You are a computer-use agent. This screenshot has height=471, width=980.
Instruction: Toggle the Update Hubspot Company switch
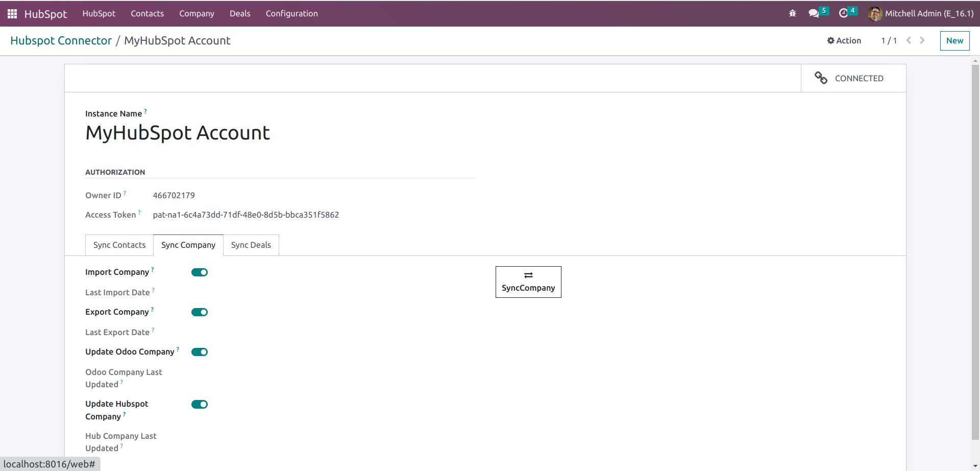[200, 405]
